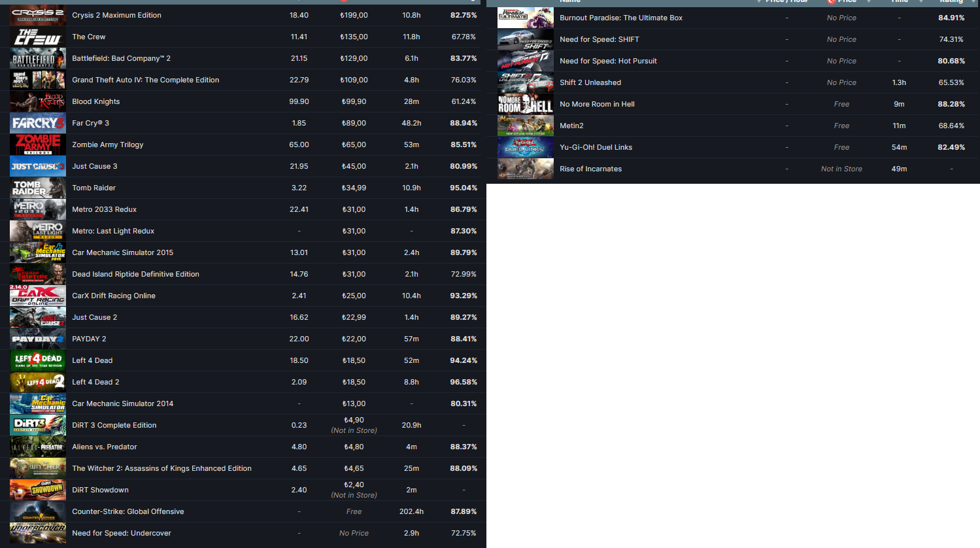Click the Shift 2 Unleashed title
Viewport: 980px width, 548px height.
point(590,82)
